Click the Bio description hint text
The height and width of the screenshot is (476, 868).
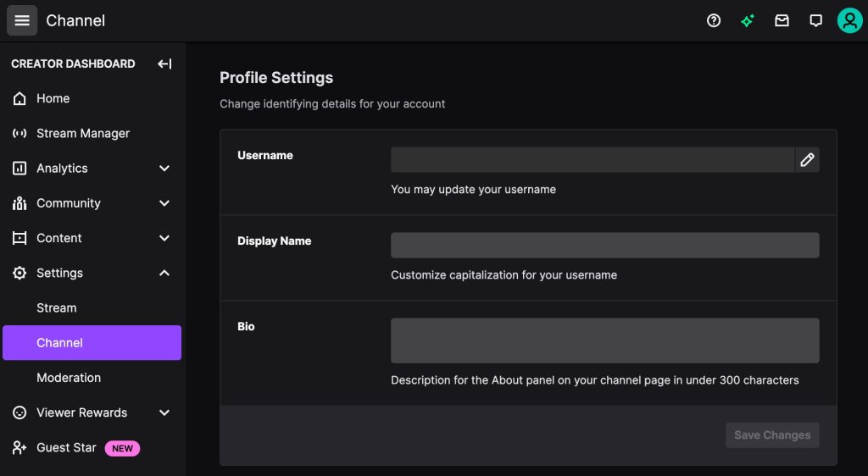point(594,380)
